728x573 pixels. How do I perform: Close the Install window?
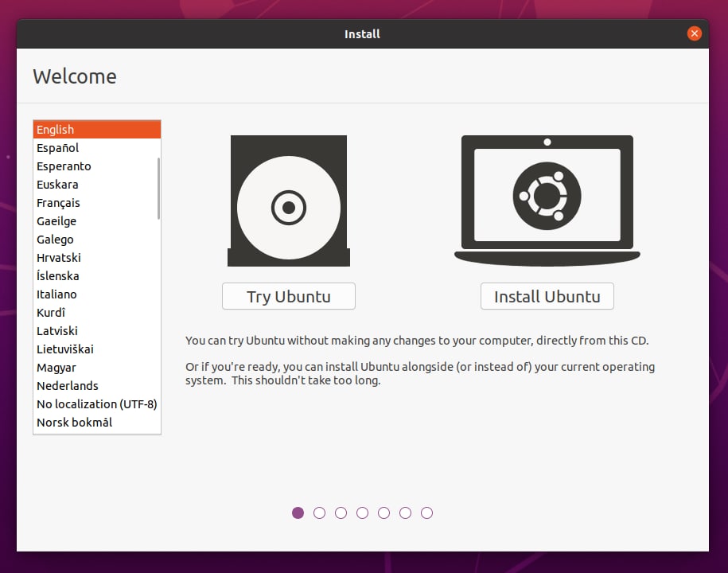pos(694,33)
